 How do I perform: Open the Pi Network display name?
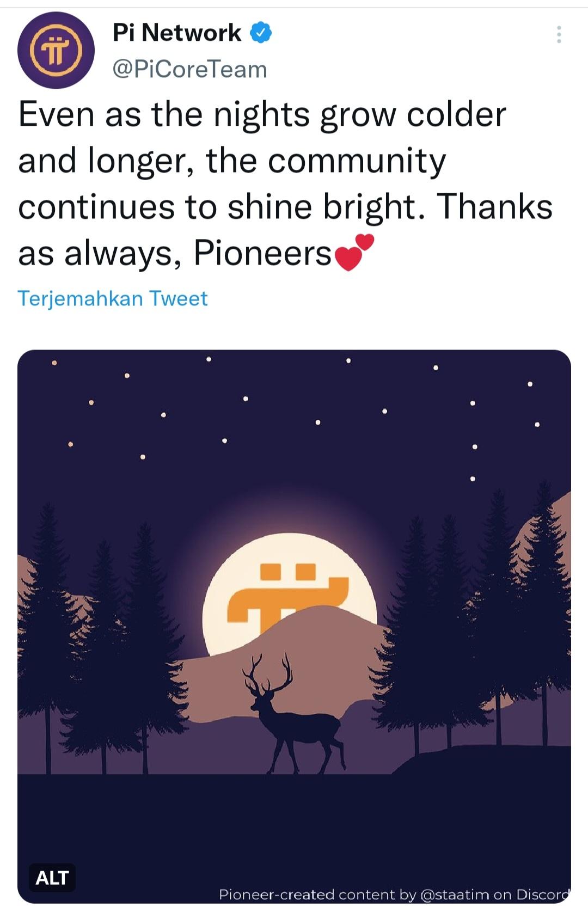click(176, 33)
